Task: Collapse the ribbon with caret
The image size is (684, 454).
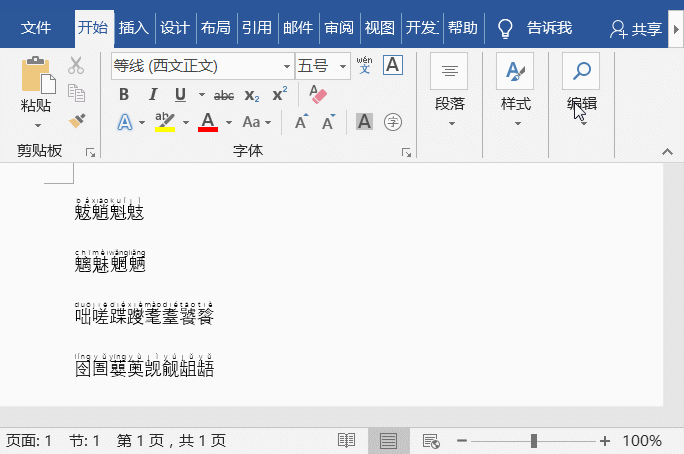Action: (667, 152)
